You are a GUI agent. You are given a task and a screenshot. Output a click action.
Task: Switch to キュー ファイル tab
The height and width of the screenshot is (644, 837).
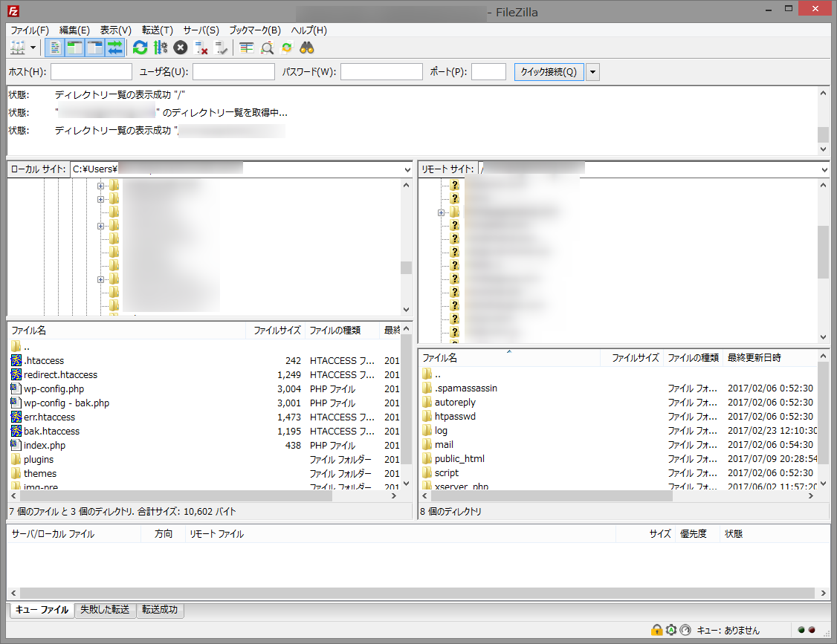pyautogui.click(x=42, y=609)
